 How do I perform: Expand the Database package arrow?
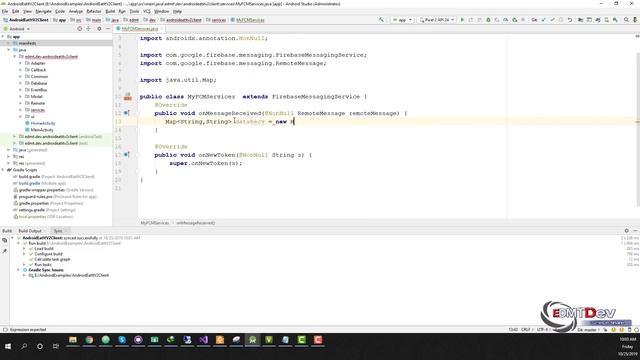tap(20, 83)
